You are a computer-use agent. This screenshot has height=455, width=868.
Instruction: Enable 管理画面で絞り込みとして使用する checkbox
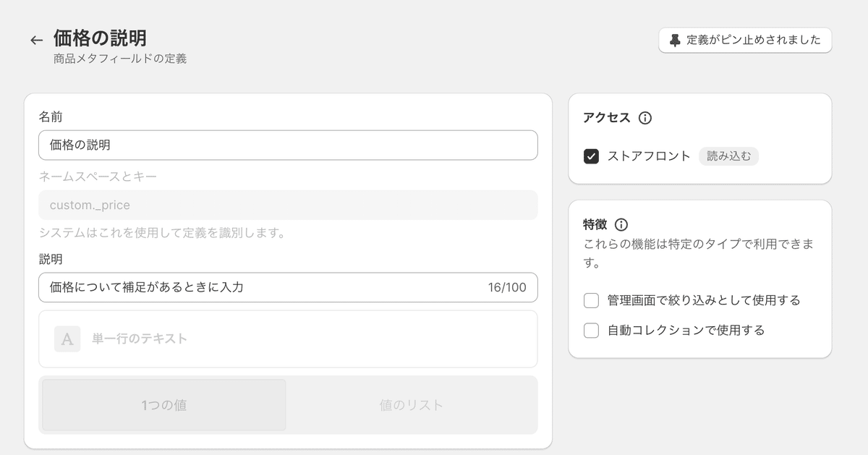click(x=591, y=300)
